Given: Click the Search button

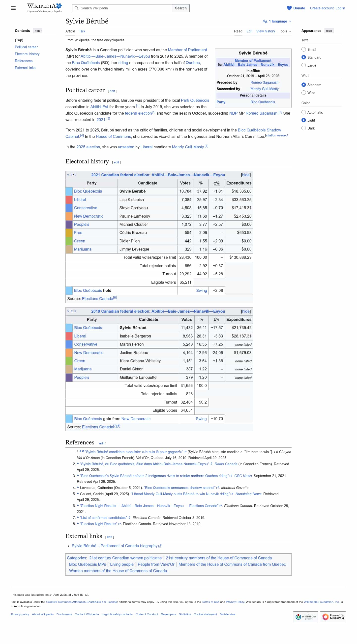Looking at the screenshot, I should pyautogui.click(x=181, y=8).
